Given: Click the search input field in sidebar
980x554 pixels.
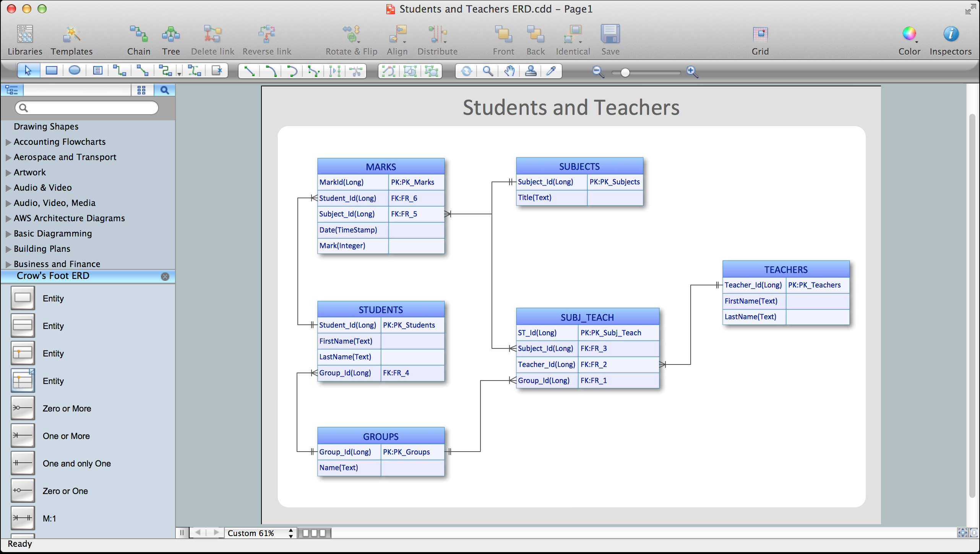Looking at the screenshot, I should (x=88, y=108).
